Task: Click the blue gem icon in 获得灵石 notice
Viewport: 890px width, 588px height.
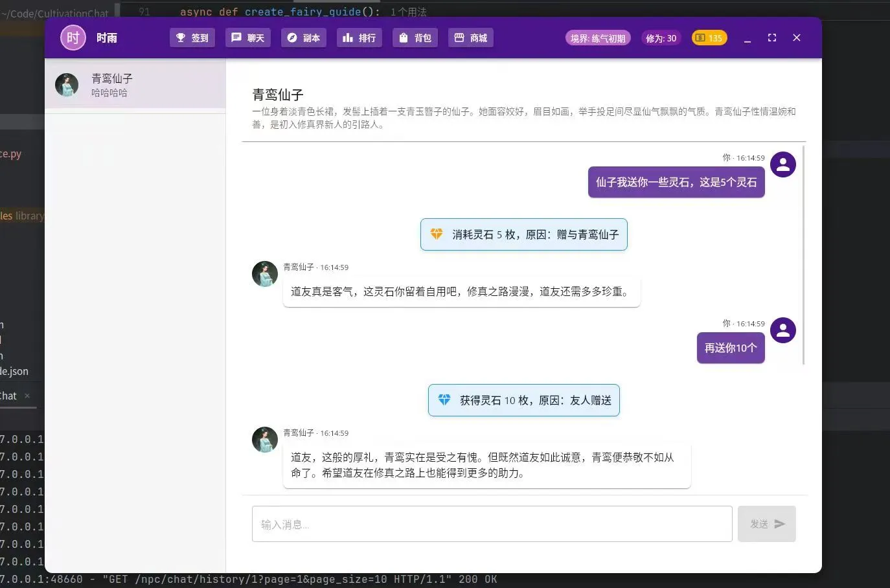Action: coord(444,400)
